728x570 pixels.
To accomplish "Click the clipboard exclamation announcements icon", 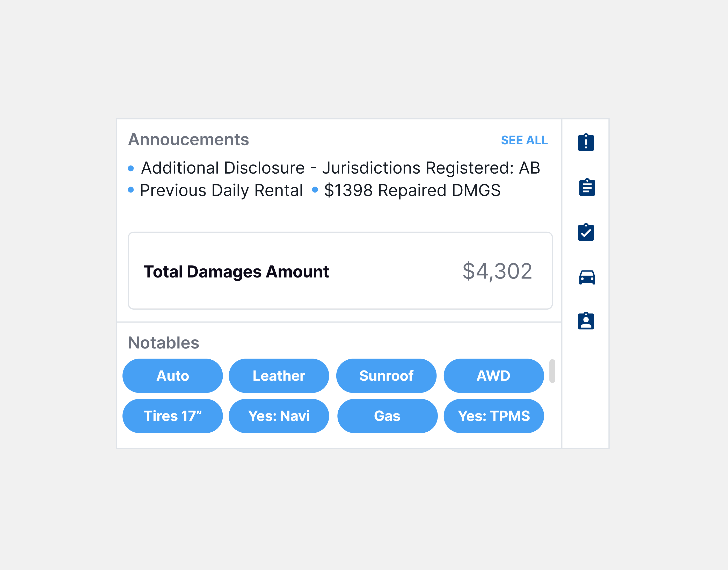I will point(586,142).
